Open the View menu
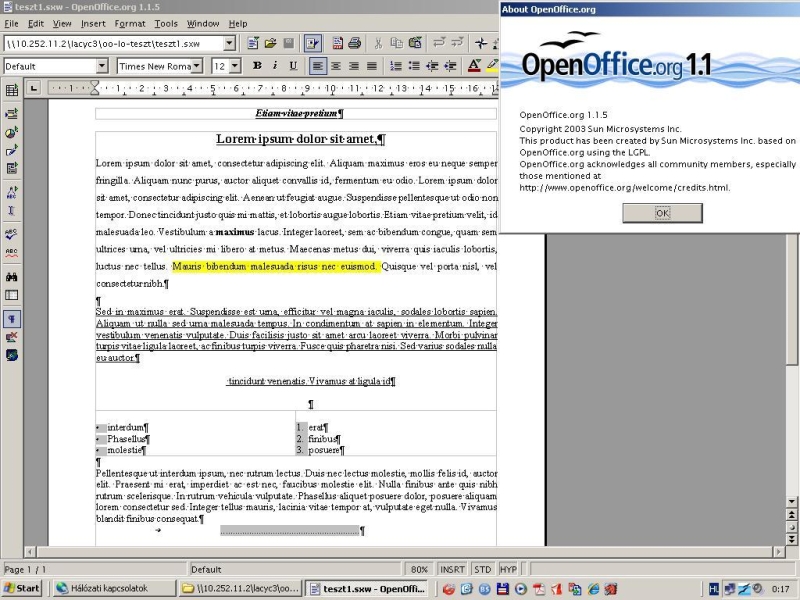This screenshot has width=800, height=600. pos(62,23)
